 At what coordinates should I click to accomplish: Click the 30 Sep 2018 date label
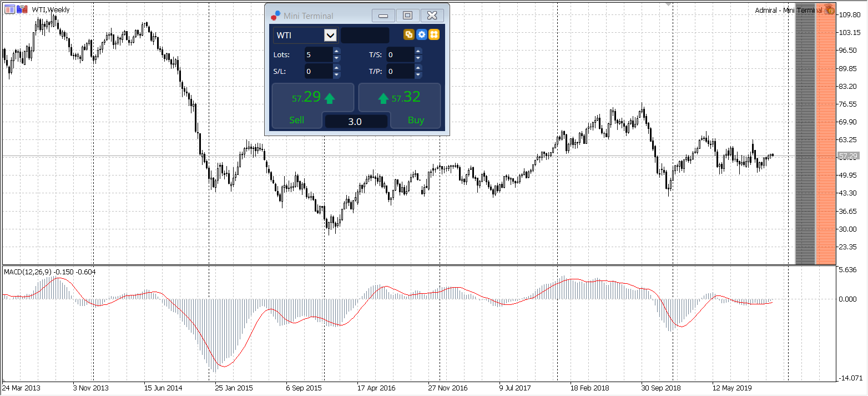(661, 388)
